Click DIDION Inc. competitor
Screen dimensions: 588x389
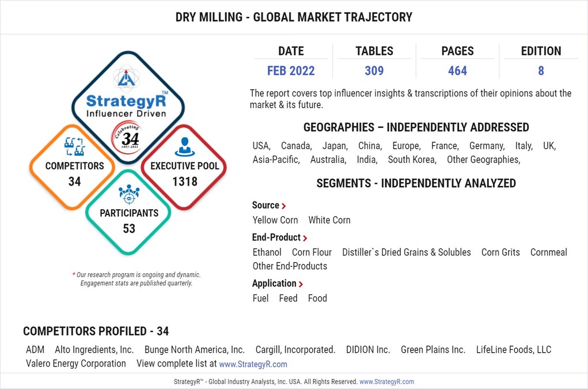click(x=368, y=350)
